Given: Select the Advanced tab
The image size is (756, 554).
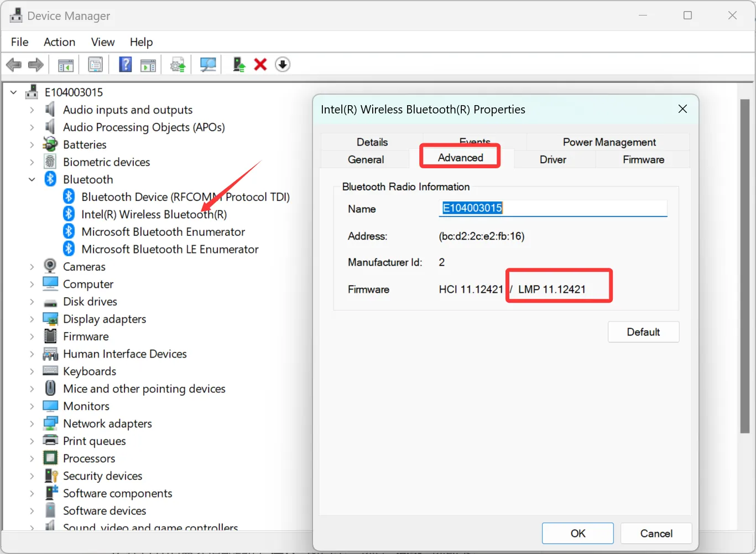Looking at the screenshot, I should [x=460, y=157].
